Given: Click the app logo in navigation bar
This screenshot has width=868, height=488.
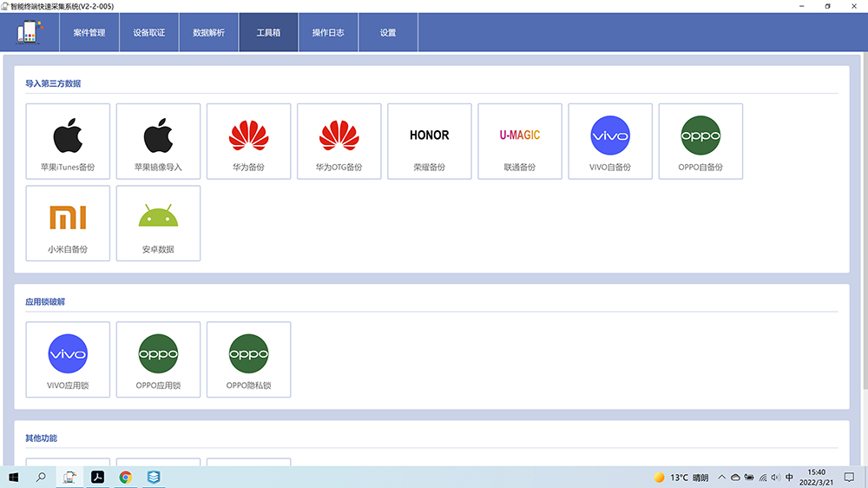Looking at the screenshot, I should pos(30,32).
